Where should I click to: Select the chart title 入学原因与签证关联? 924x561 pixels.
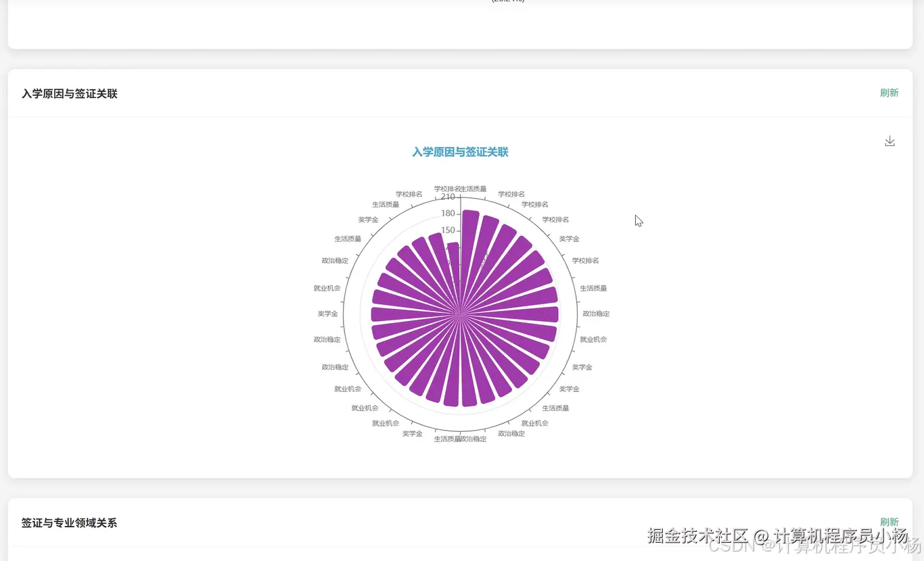(x=459, y=152)
